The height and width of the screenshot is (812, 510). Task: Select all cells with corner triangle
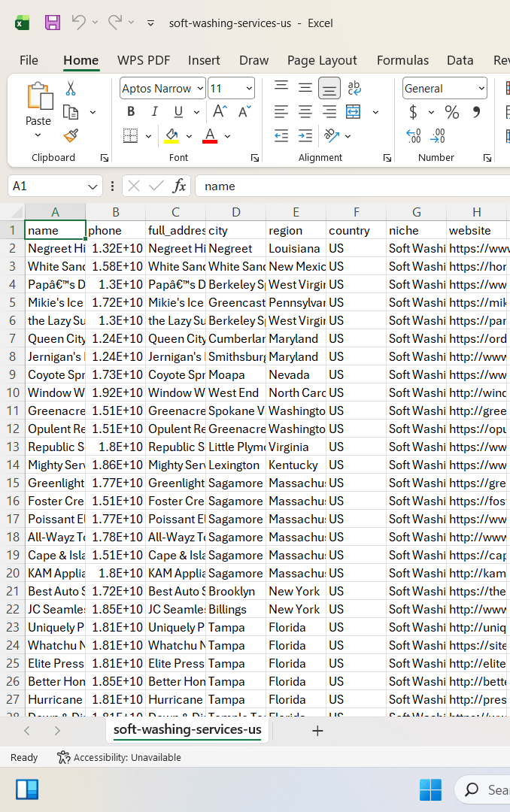[16, 212]
